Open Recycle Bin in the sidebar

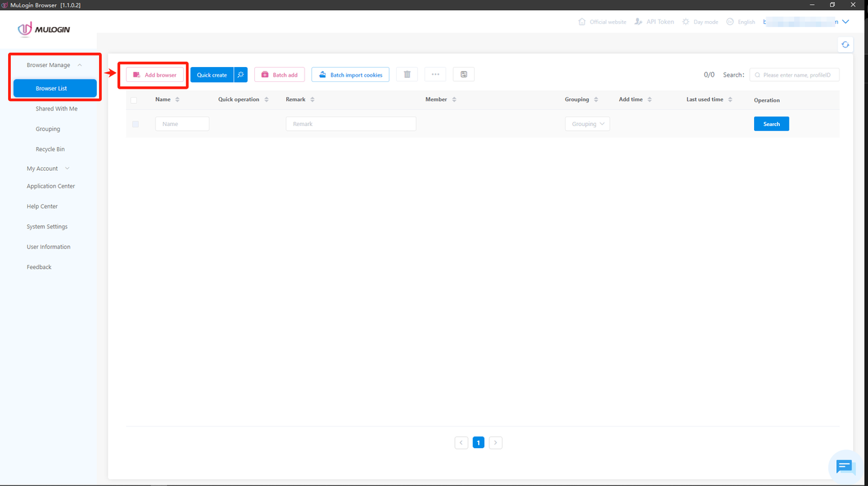[50, 149]
